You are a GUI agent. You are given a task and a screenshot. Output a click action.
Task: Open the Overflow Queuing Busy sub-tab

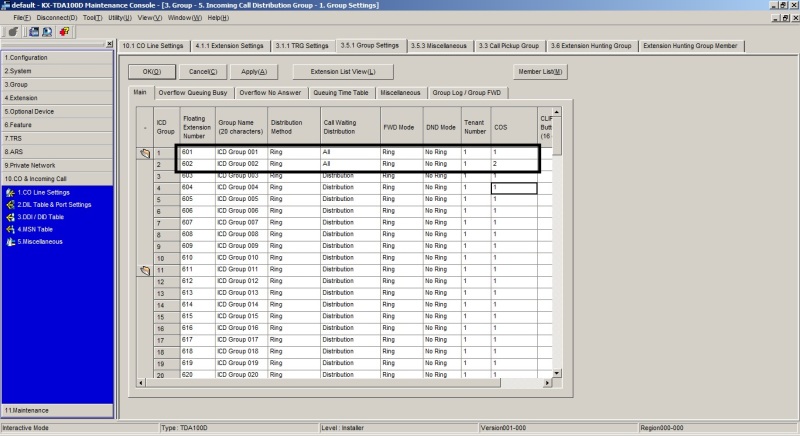pyautogui.click(x=193, y=93)
